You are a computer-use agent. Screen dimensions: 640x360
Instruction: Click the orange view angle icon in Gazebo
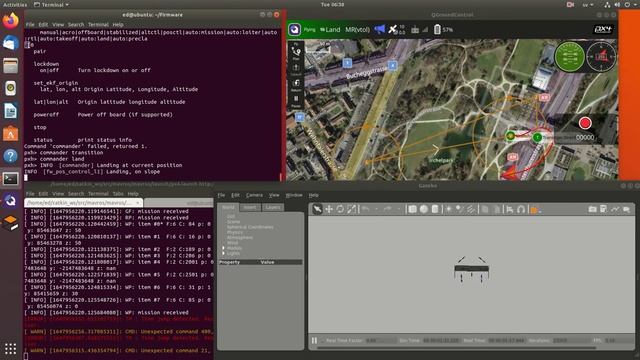533,210
